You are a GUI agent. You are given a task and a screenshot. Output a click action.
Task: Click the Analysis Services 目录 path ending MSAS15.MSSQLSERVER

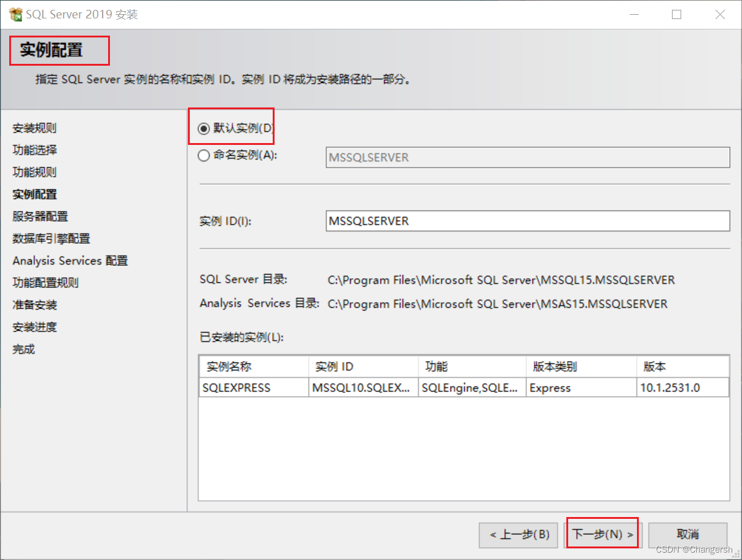pos(498,304)
